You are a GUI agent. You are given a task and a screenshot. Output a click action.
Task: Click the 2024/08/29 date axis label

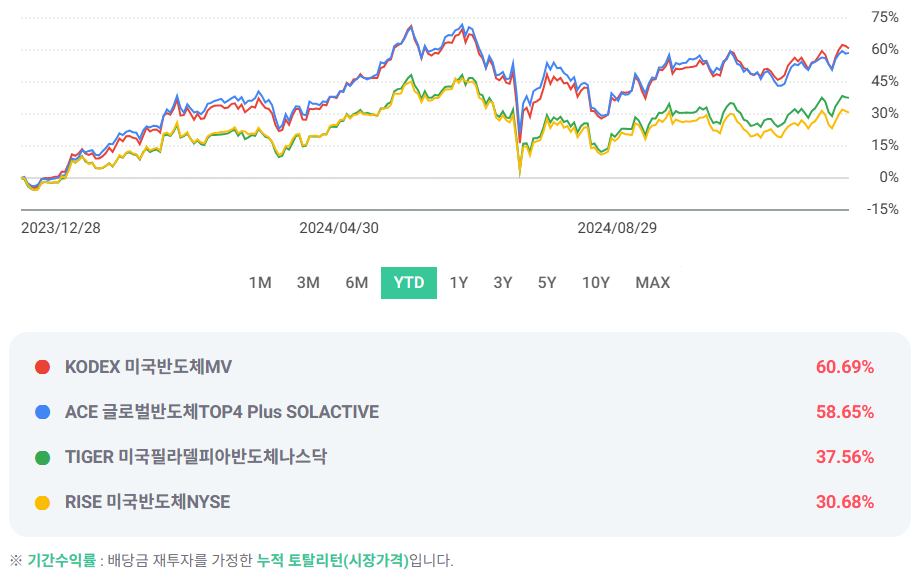[x=617, y=228]
